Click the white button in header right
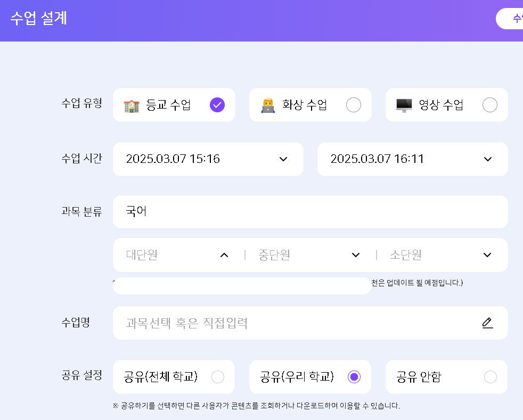This screenshot has height=420, width=523. (x=510, y=19)
